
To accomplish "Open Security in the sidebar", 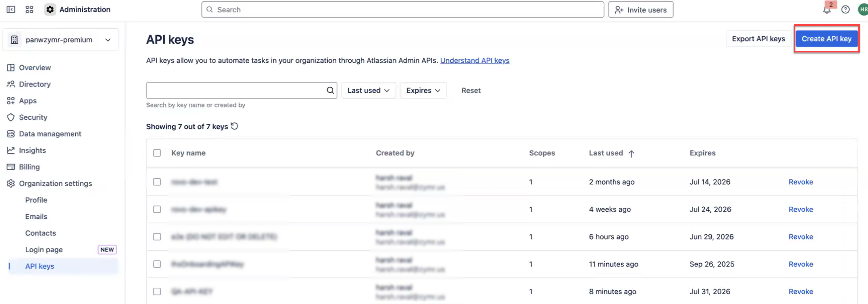I will tap(33, 117).
